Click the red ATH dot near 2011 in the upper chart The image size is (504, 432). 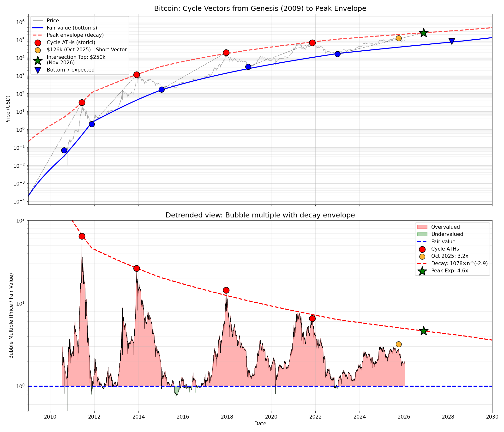pyautogui.click(x=82, y=102)
